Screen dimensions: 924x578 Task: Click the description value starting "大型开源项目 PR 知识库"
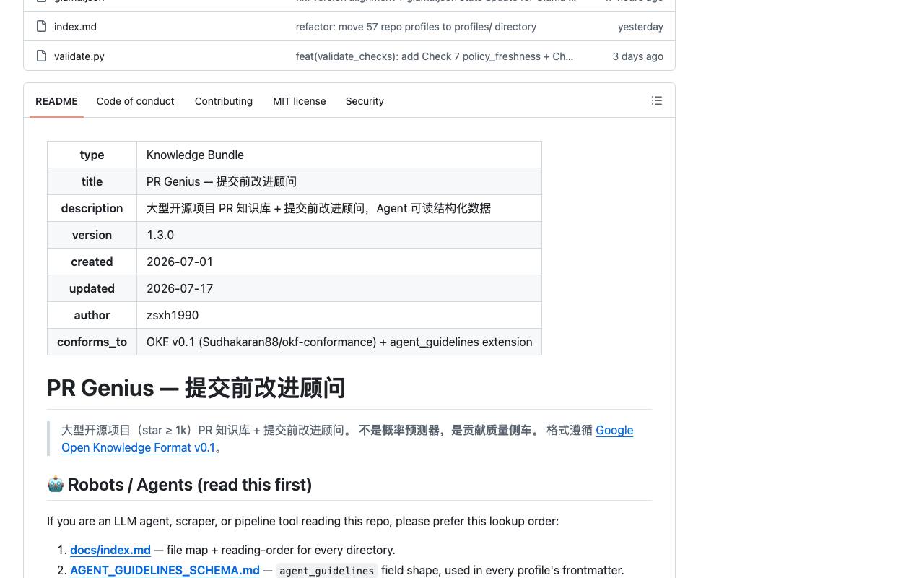click(339, 208)
